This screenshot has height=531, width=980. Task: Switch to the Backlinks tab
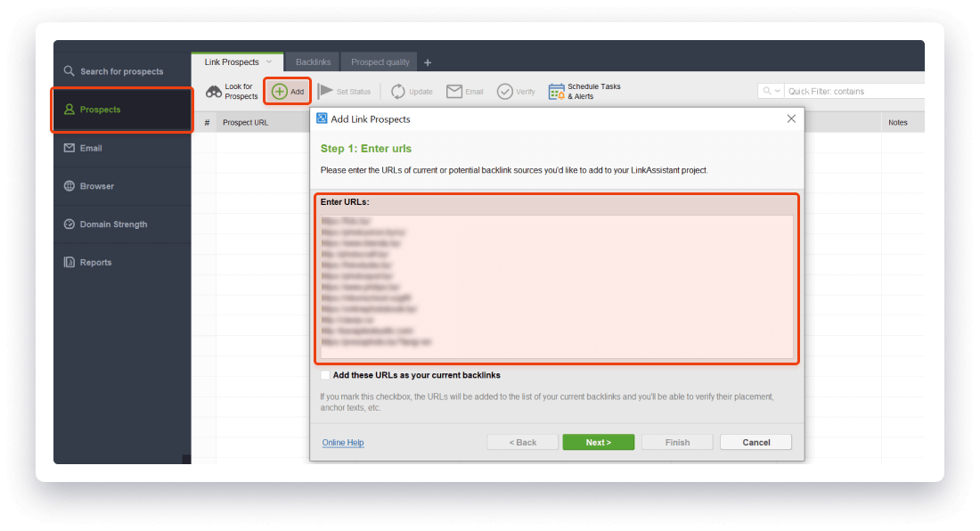pyautogui.click(x=313, y=61)
